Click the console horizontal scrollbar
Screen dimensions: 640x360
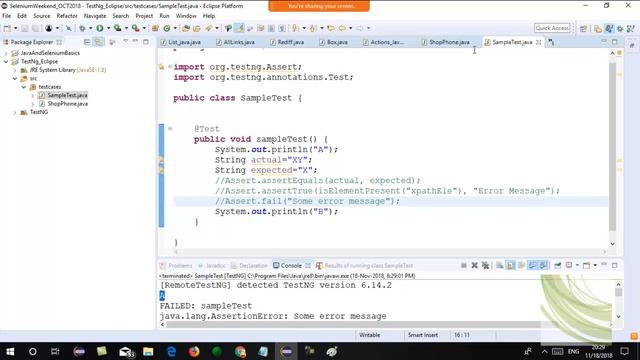coord(353,324)
